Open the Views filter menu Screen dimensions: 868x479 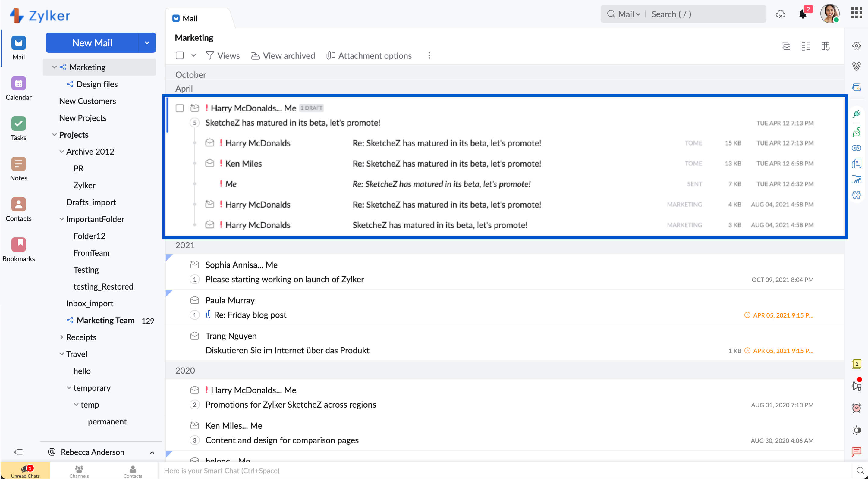point(223,55)
